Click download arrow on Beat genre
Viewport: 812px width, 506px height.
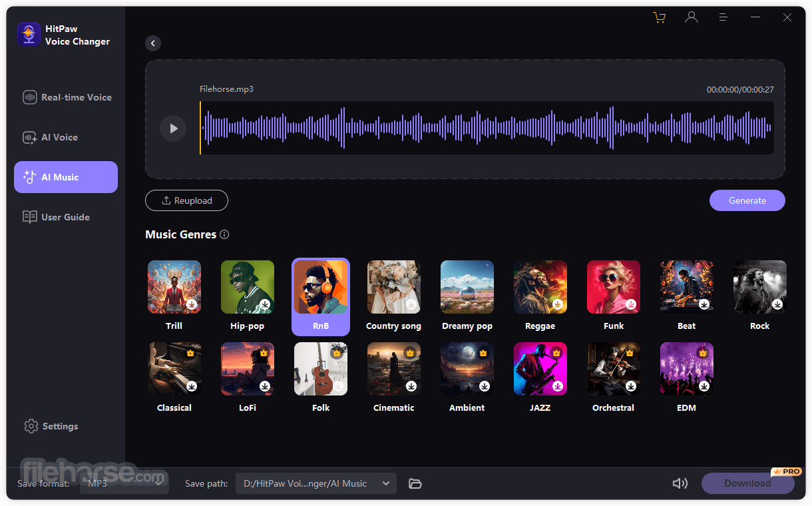(704, 304)
